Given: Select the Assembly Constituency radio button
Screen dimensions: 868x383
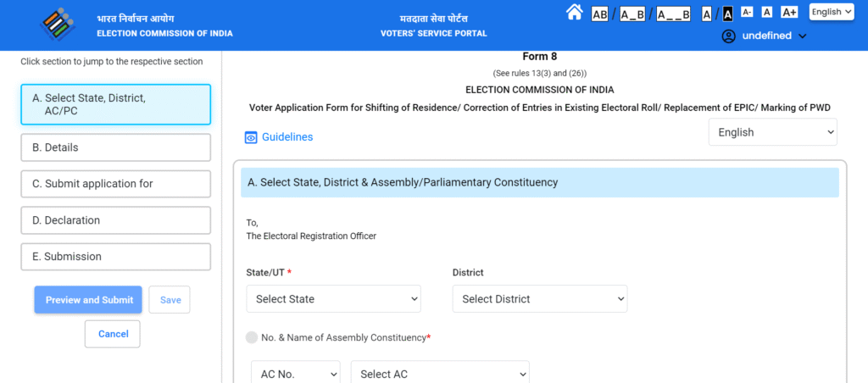Looking at the screenshot, I should coord(252,337).
